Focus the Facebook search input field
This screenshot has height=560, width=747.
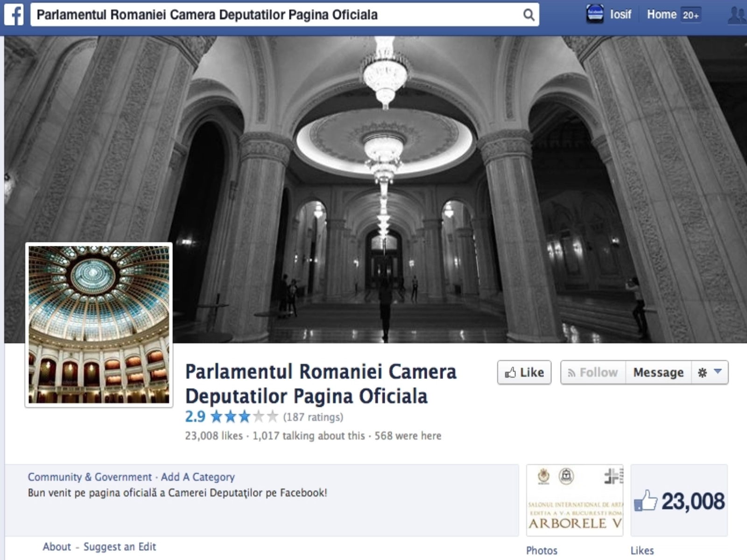coord(275,15)
